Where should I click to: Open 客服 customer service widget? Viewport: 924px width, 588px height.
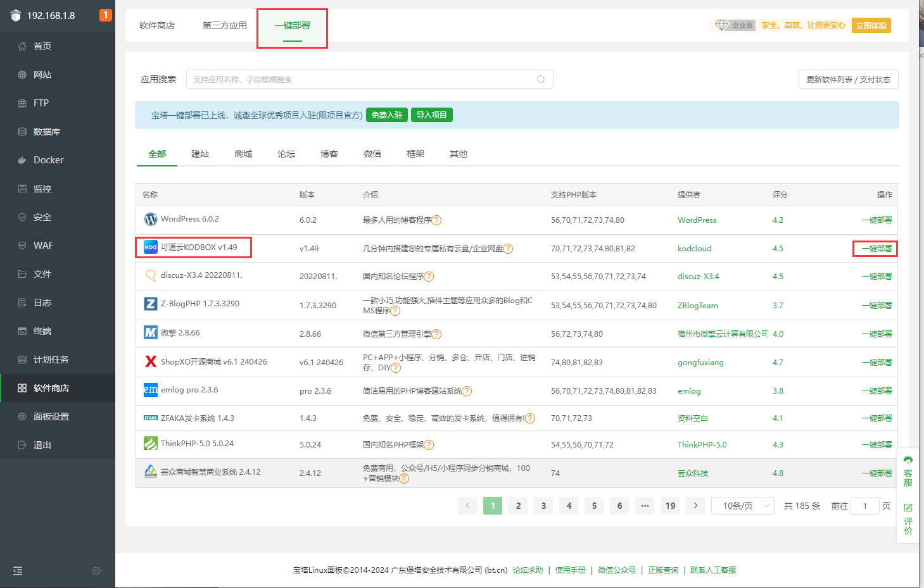(x=908, y=470)
